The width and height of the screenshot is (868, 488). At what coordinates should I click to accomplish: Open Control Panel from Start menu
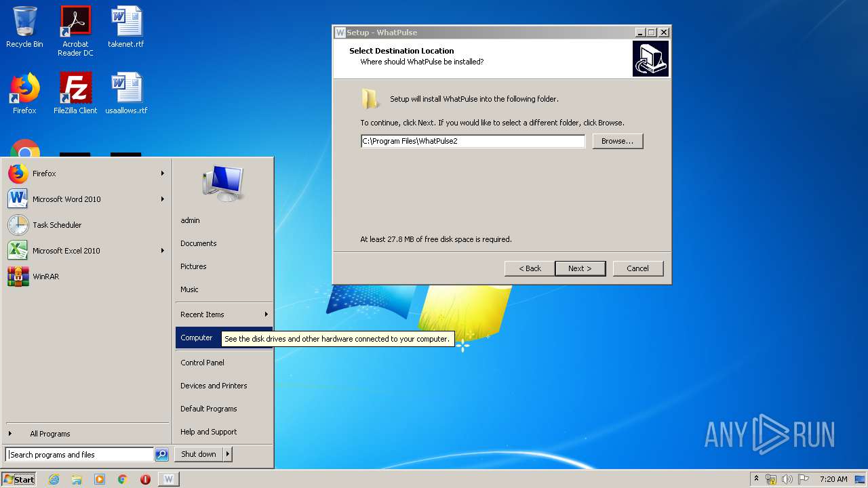[x=224, y=363]
